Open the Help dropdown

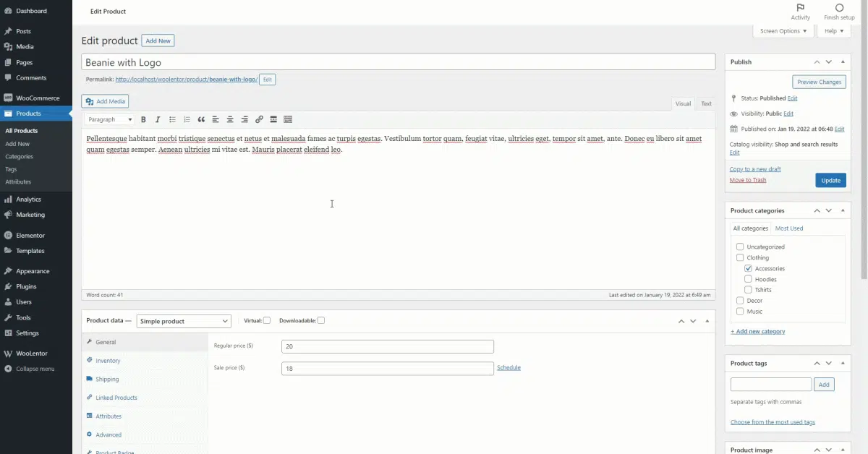coord(834,31)
